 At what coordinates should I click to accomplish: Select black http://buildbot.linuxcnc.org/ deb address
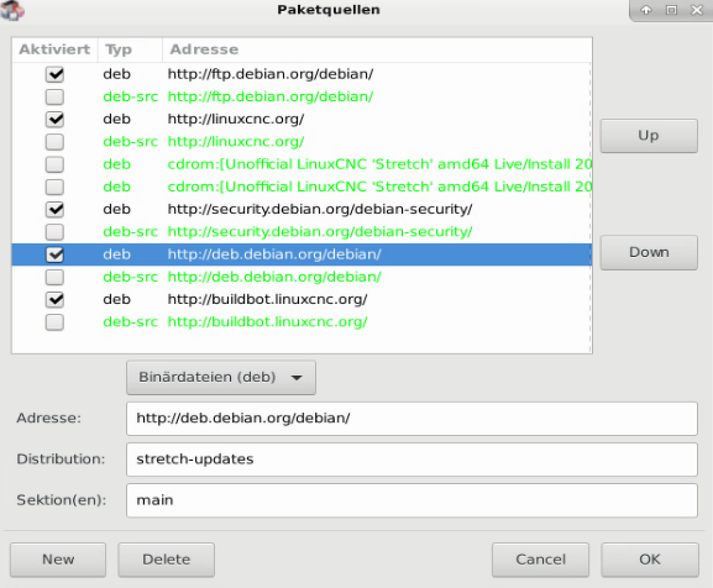pyautogui.click(x=268, y=300)
